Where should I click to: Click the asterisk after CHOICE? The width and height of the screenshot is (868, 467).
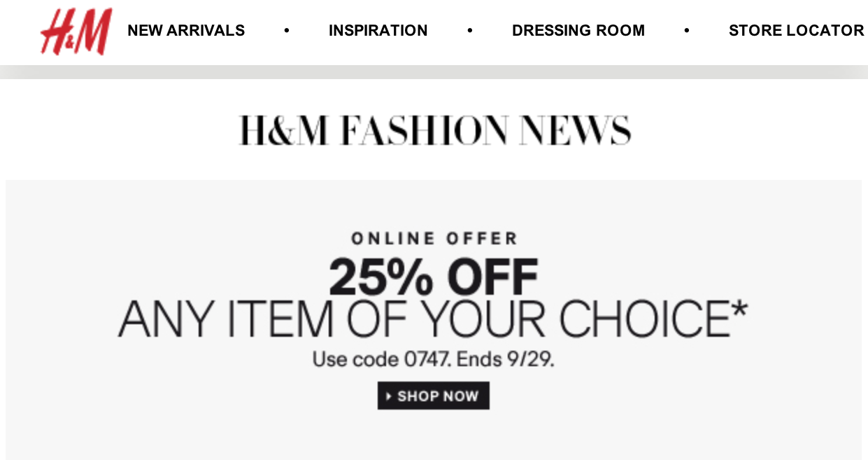tap(739, 309)
